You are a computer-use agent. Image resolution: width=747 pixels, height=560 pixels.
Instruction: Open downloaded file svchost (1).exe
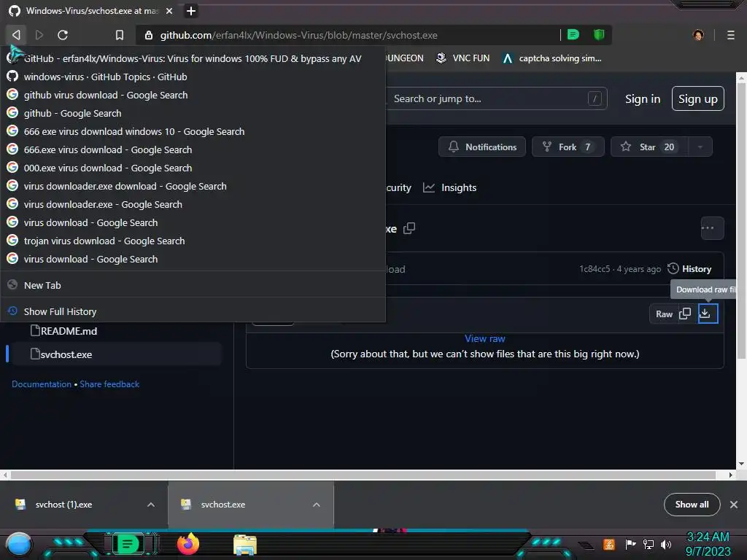pyautogui.click(x=64, y=505)
